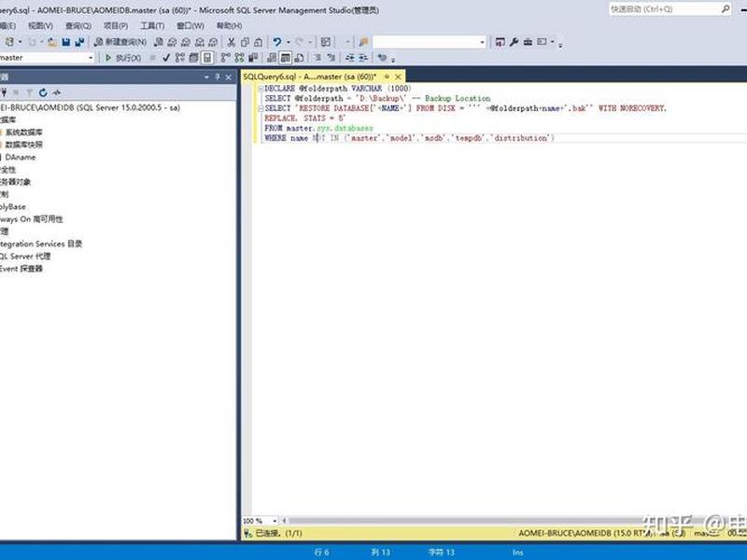Open the 工具(T) menu
The height and width of the screenshot is (560, 747).
tap(152, 26)
